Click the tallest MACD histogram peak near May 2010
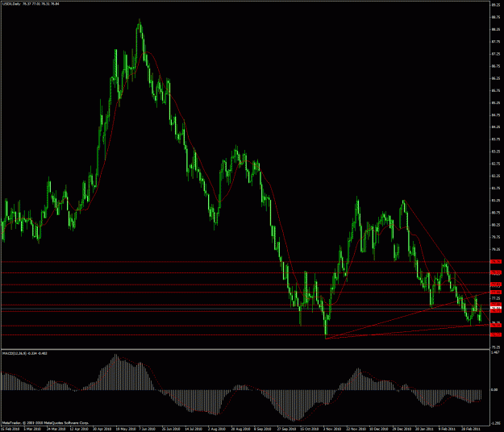The image size is (504, 432). pyautogui.click(x=116, y=372)
